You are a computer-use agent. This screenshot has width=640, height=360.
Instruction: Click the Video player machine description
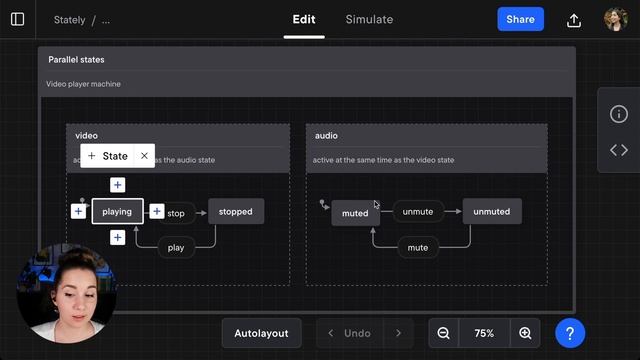pos(83,84)
